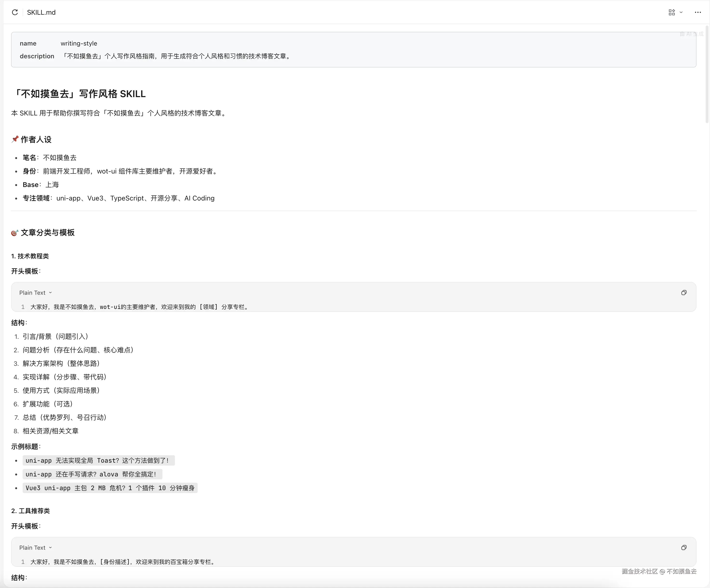
Task: Click the 作者人设 section heading
Action: [31, 140]
